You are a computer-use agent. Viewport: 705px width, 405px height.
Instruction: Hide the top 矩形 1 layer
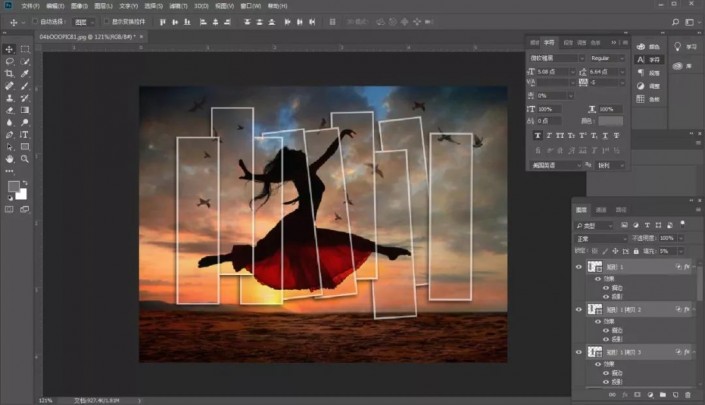click(x=579, y=268)
